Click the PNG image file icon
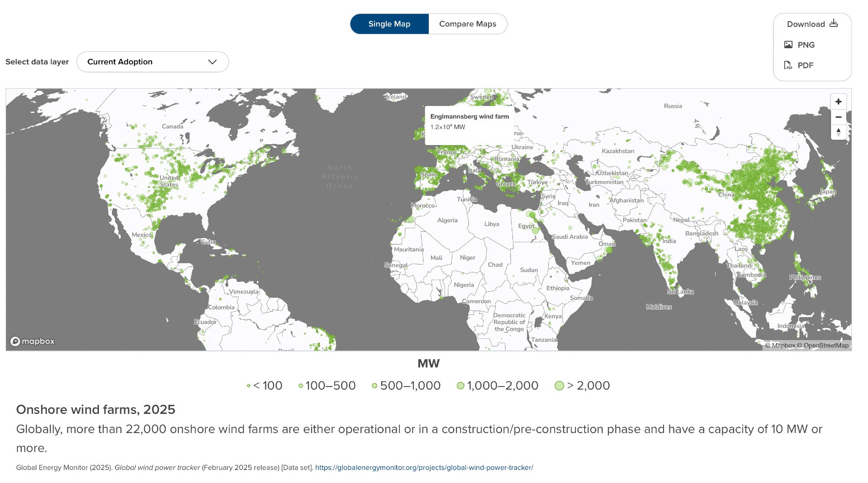 (788, 45)
